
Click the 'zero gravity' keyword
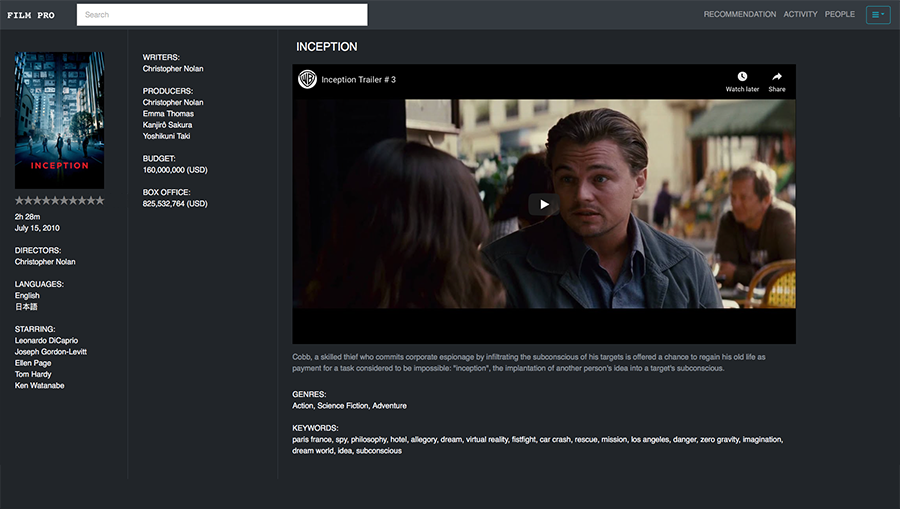point(719,440)
